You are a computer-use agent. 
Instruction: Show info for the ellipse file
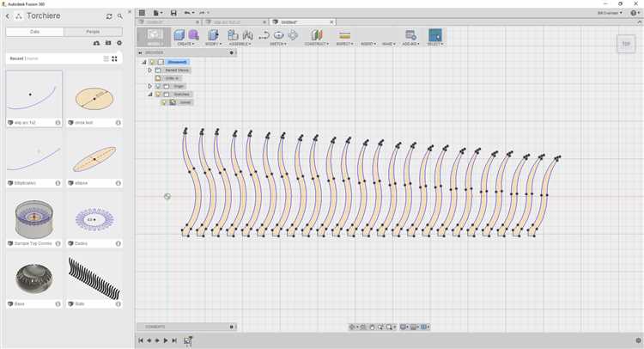coord(118,183)
